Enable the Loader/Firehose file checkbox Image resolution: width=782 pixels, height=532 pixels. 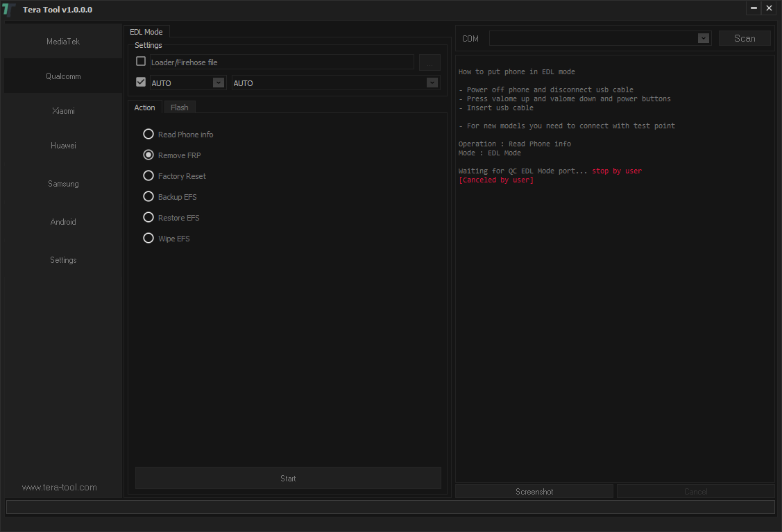coord(141,61)
